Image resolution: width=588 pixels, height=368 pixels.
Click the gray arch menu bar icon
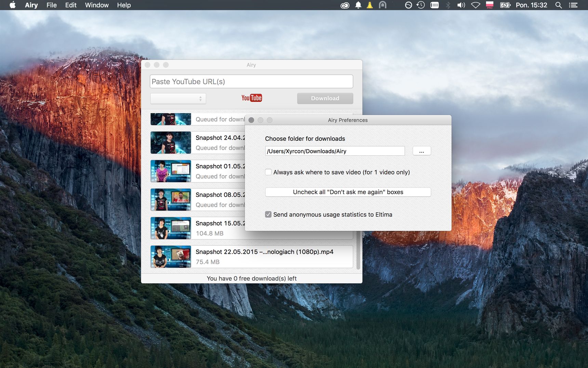point(383,5)
